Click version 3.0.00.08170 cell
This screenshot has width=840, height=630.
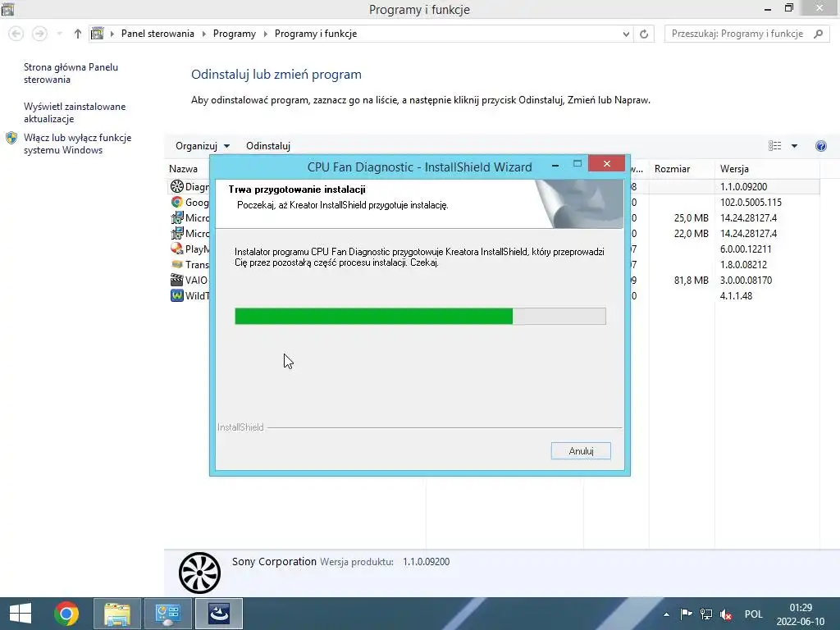coord(746,281)
